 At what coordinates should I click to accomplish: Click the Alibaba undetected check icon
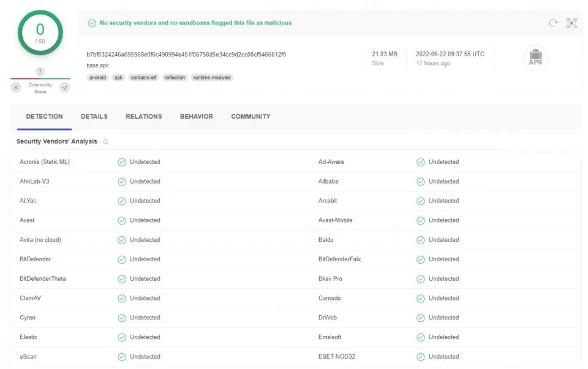click(x=421, y=182)
